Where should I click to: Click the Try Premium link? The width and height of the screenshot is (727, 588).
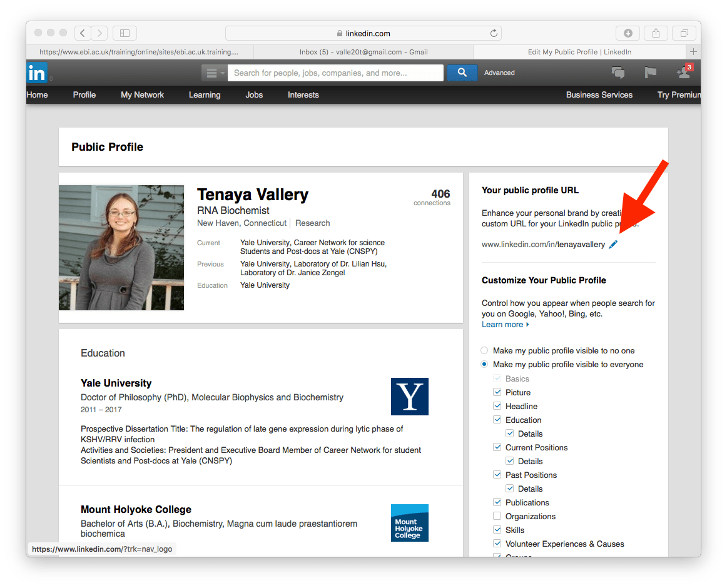[679, 94]
